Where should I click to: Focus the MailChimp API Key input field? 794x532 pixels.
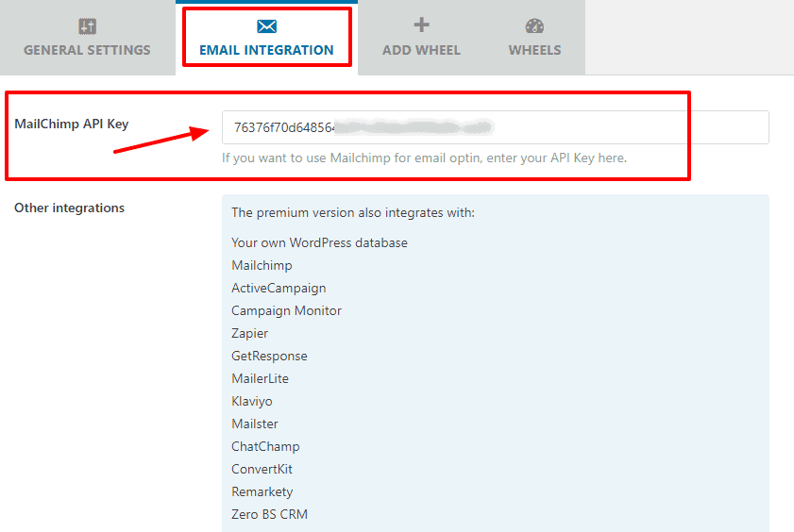[x=496, y=127]
